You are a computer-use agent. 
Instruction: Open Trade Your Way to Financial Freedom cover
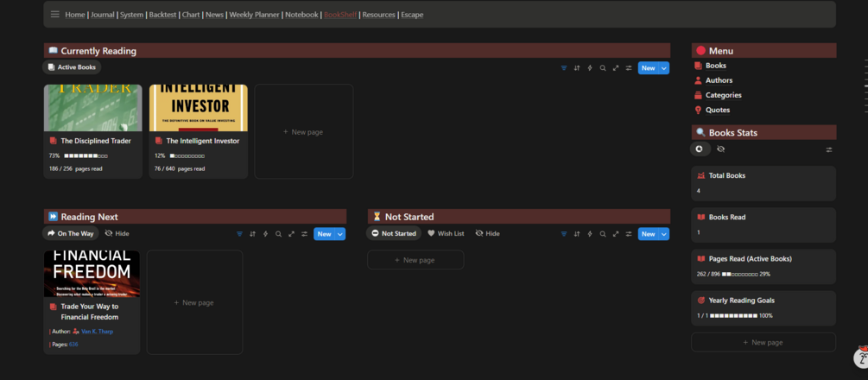point(92,274)
